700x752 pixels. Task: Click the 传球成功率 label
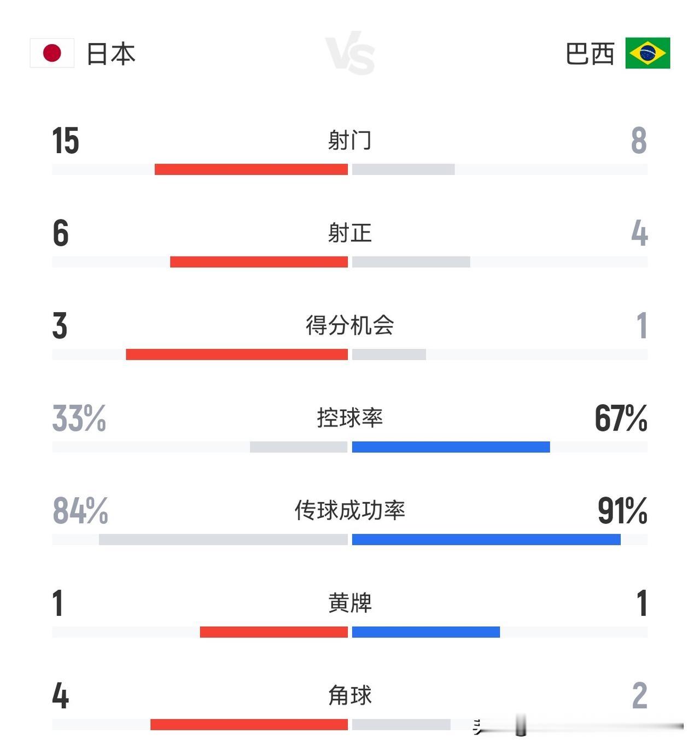coord(350,510)
